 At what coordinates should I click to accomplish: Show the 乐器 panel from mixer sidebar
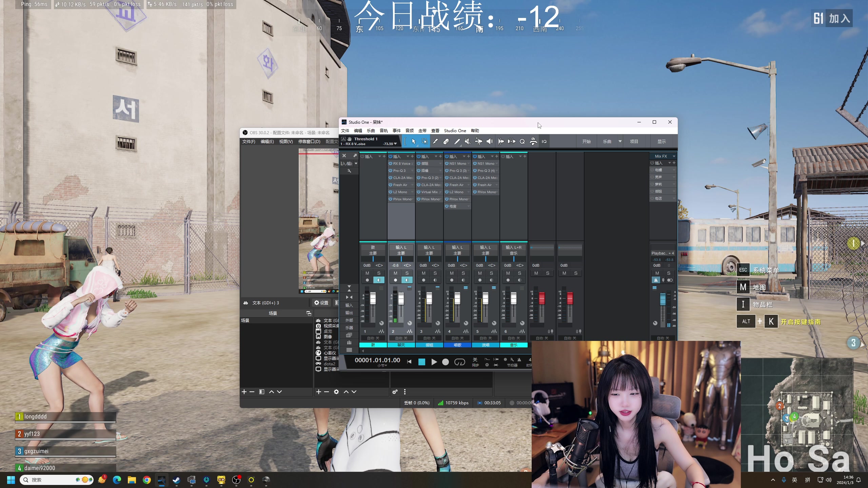pos(349,328)
